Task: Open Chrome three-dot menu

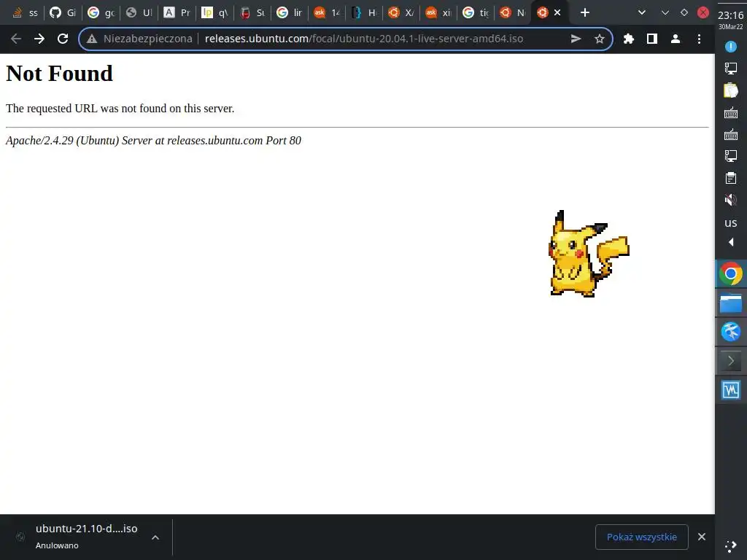Action: point(699,39)
